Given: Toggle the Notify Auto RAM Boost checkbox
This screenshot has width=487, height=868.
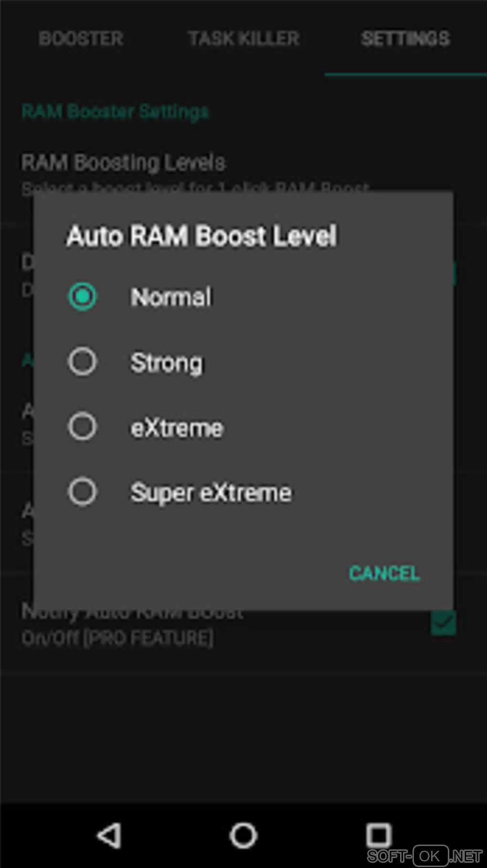Looking at the screenshot, I should 444,623.
